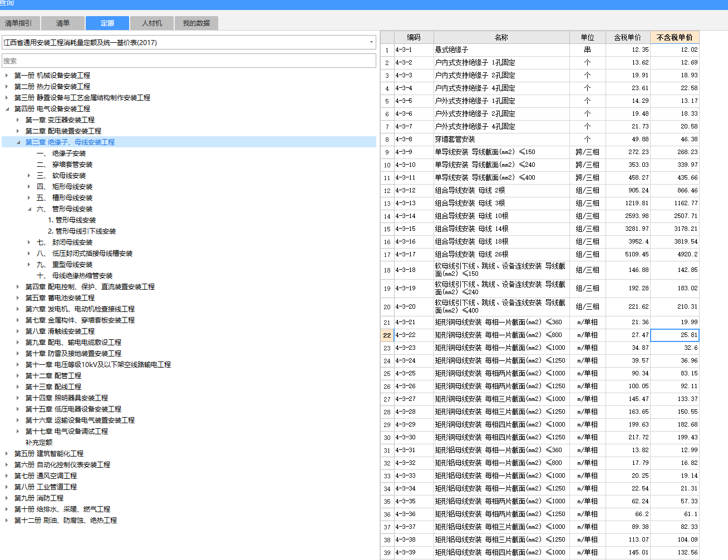The height and width of the screenshot is (560, 728).
Task: Click row number 22 header
Action: tap(387, 335)
